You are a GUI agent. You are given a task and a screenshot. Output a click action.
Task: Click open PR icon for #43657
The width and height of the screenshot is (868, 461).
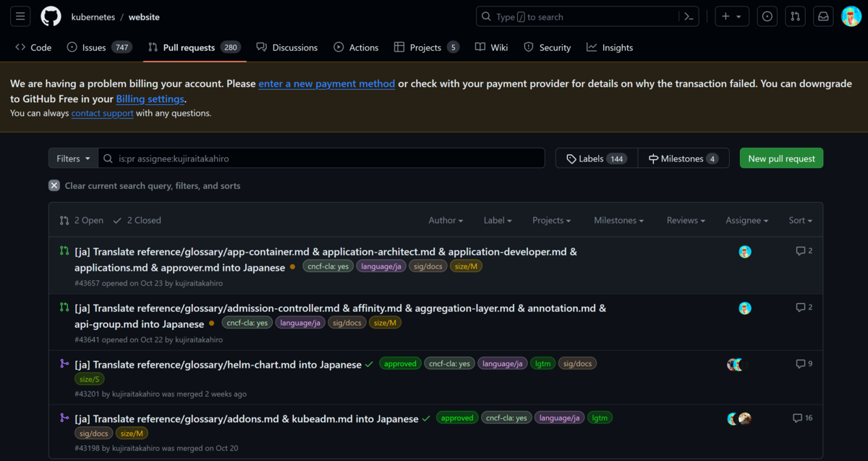64,251
